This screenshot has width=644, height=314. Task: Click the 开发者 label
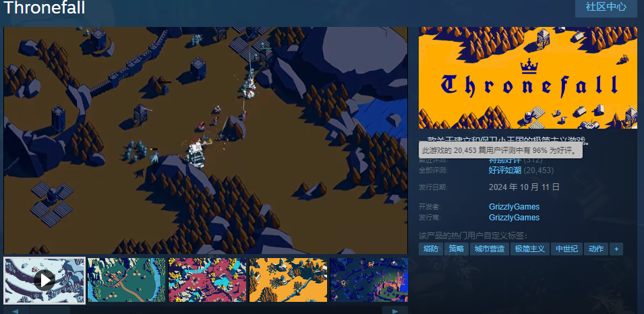pyautogui.click(x=429, y=207)
